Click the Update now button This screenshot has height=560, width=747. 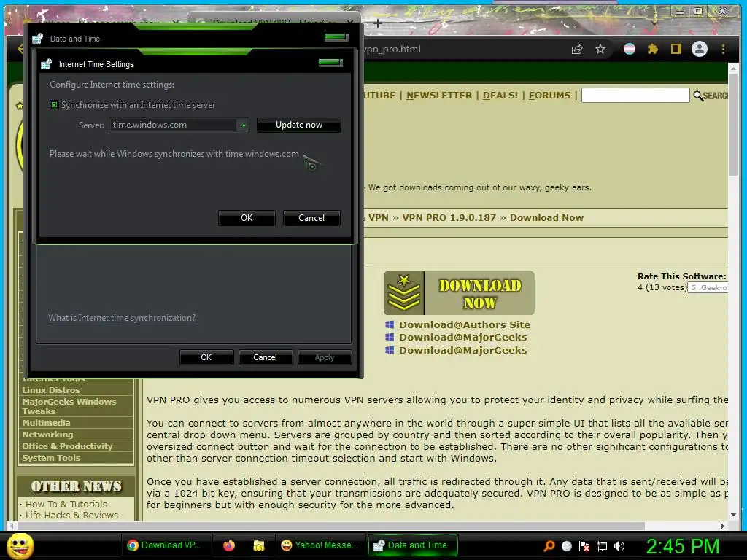[298, 125]
